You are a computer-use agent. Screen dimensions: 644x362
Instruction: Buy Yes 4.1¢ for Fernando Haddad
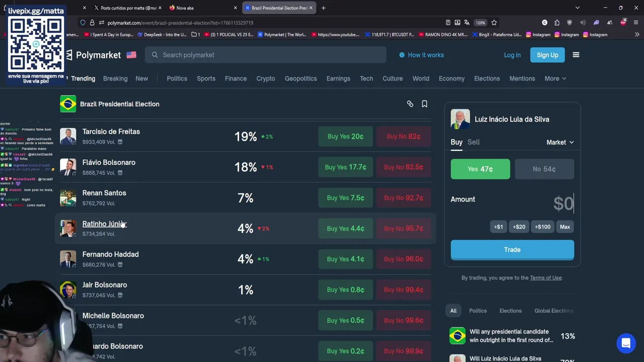[x=345, y=259]
